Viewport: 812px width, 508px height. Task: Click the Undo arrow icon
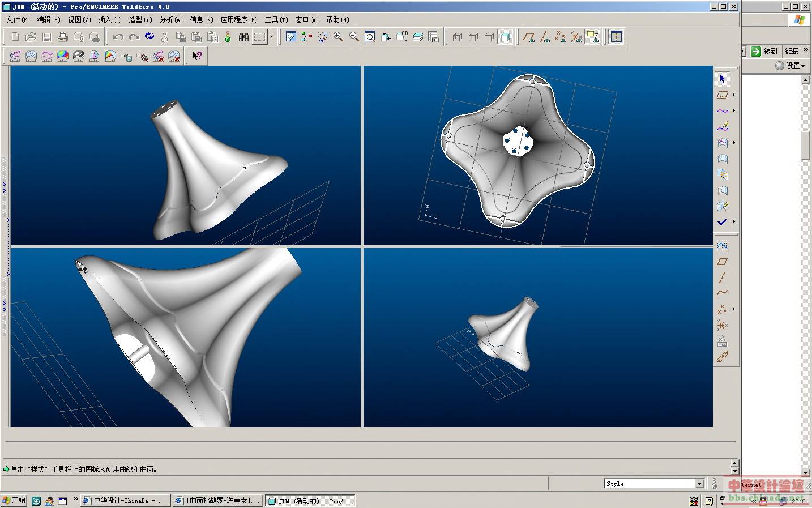coord(118,37)
